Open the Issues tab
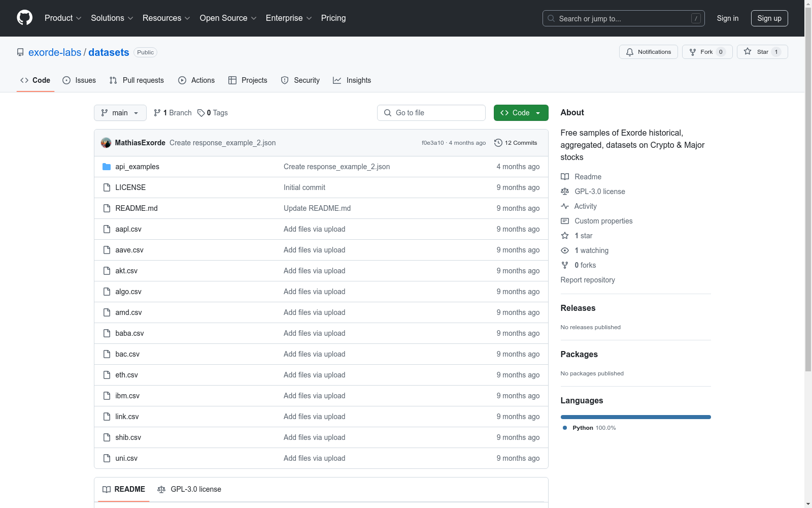 [x=79, y=80]
